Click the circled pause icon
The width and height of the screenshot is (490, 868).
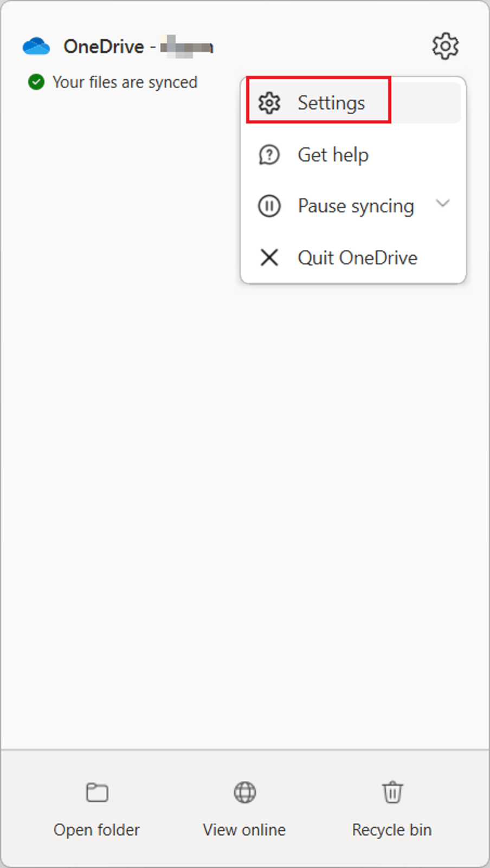pos(269,206)
